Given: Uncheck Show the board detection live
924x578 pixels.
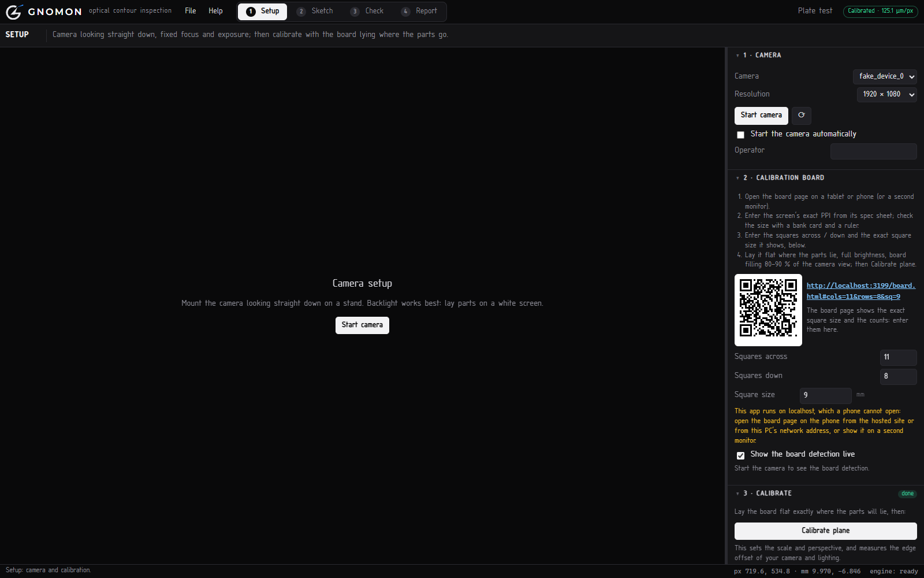Looking at the screenshot, I should (740, 455).
